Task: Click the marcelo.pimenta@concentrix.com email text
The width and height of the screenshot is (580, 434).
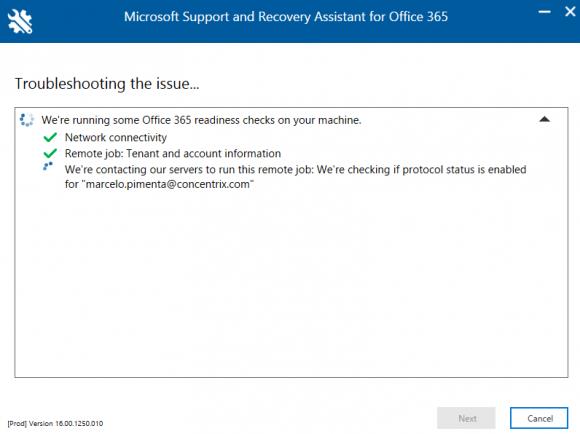Action: coord(168,184)
